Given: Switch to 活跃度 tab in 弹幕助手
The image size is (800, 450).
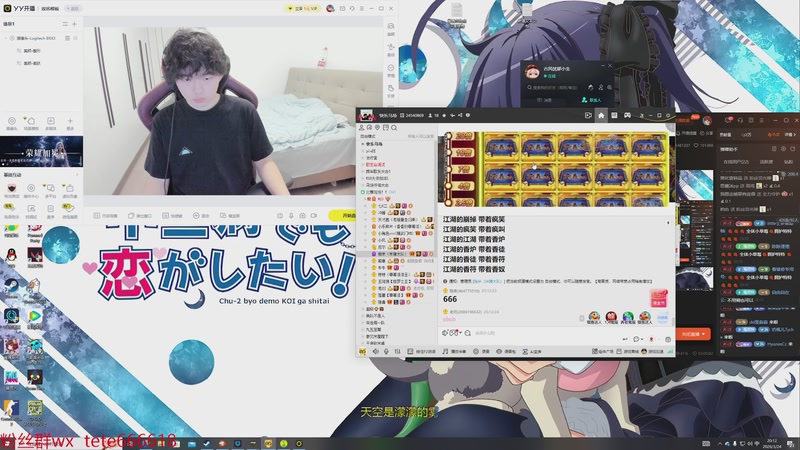Looking at the screenshot, I should 766,162.
